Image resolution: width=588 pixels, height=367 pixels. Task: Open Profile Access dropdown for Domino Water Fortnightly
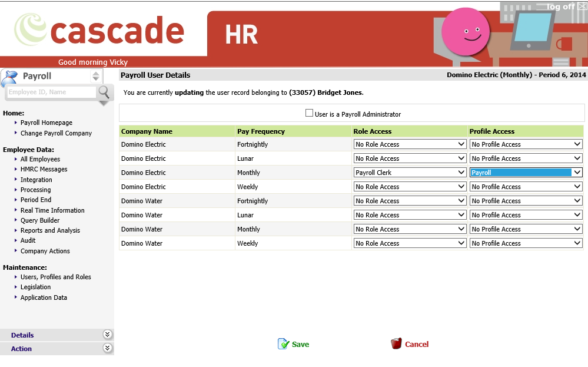[x=526, y=201]
